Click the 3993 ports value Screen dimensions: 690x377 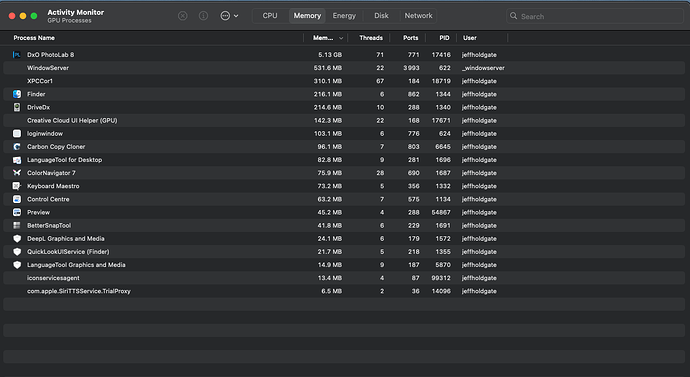click(411, 68)
